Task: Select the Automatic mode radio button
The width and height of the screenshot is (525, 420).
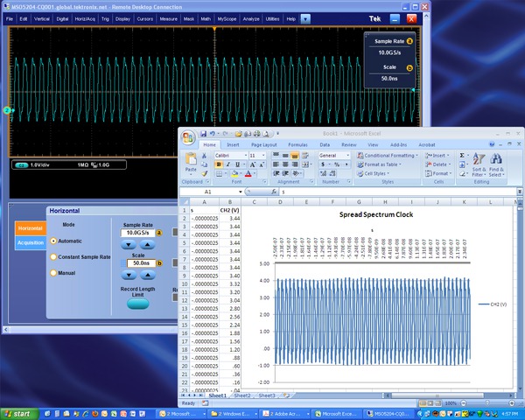Action: point(53,240)
